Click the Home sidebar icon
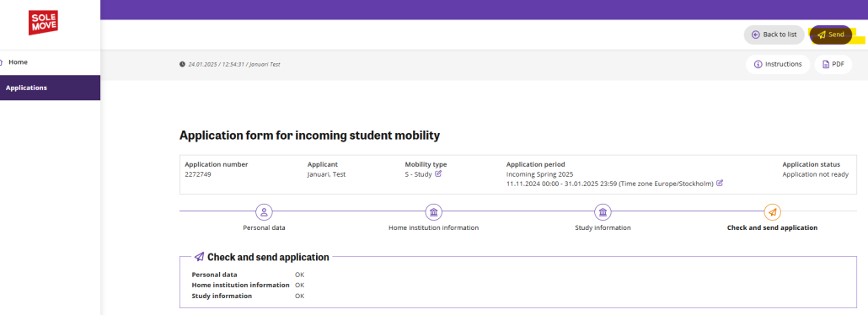The width and height of the screenshot is (868, 315). (2, 62)
